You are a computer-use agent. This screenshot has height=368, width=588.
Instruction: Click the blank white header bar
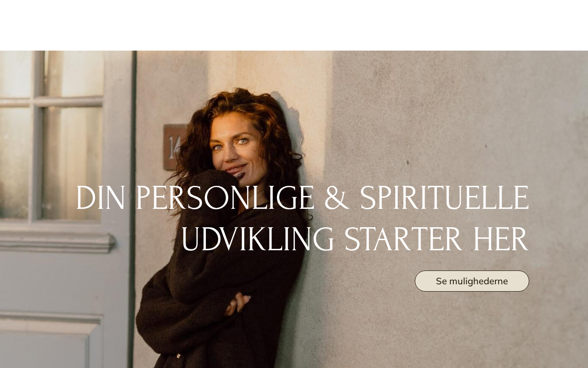click(x=294, y=25)
